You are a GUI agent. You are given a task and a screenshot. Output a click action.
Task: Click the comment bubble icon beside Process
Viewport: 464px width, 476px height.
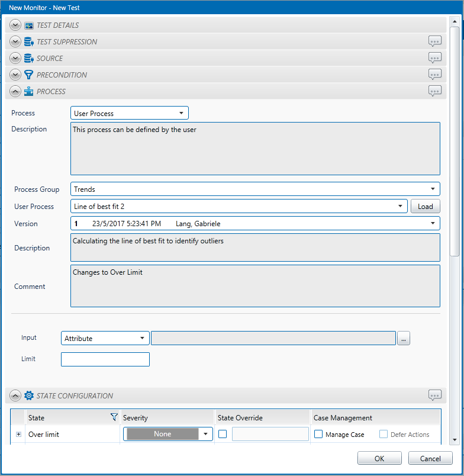tap(435, 91)
